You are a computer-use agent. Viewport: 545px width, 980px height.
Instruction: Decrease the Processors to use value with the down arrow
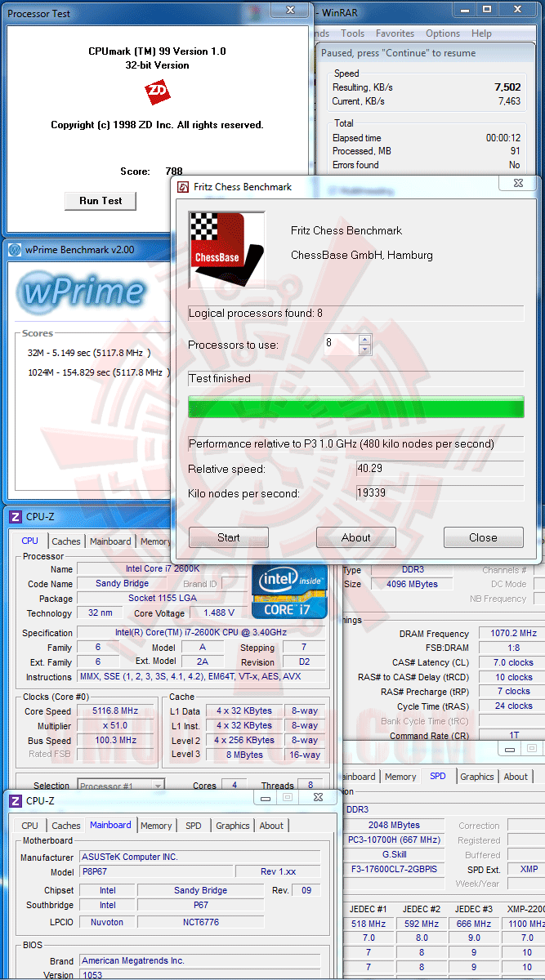[364, 350]
